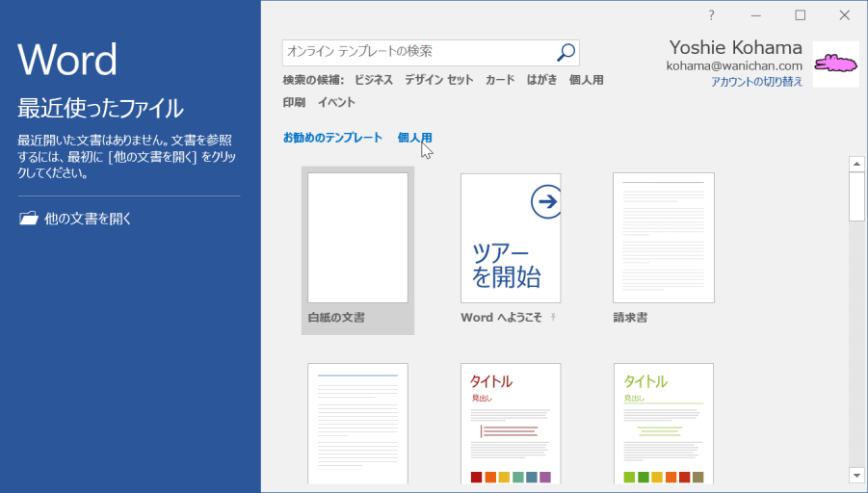Click アカウントの切り替え link

(756, 82)
